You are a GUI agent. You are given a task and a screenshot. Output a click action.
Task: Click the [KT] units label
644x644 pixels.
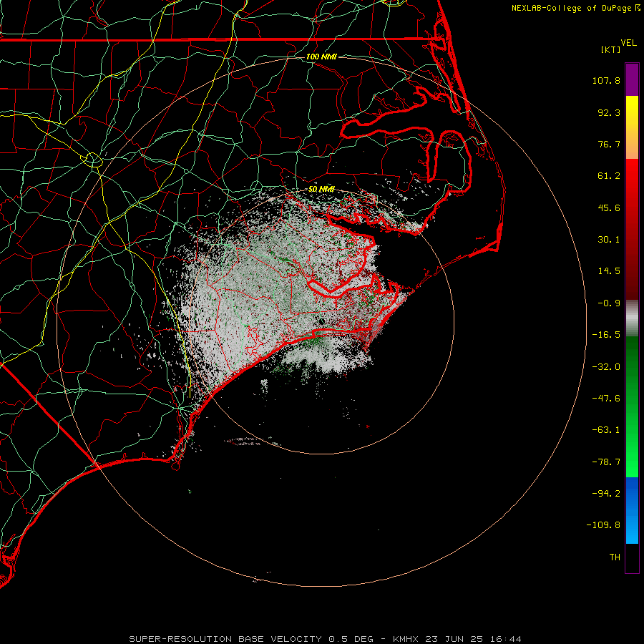[x=611, y=49]
